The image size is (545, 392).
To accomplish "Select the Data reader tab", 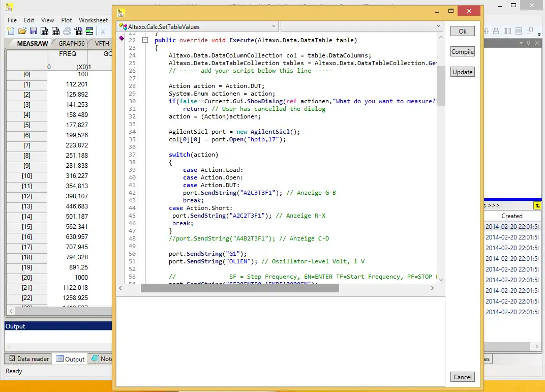I will pyautogui.click(x=28, y=359).
